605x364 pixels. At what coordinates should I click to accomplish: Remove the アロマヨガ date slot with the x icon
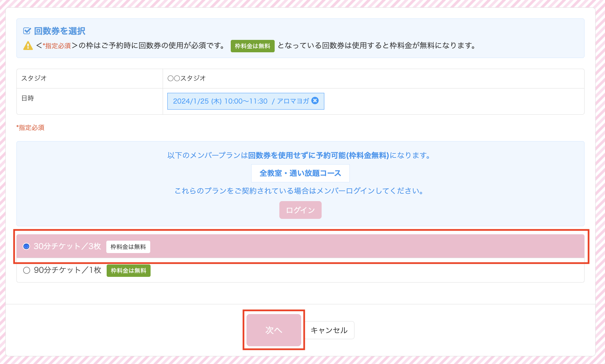[x=315, y=101]
